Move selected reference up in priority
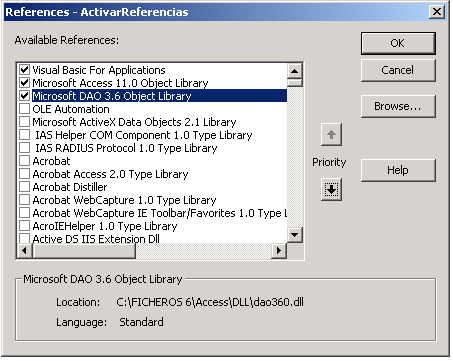 [331, 135]
